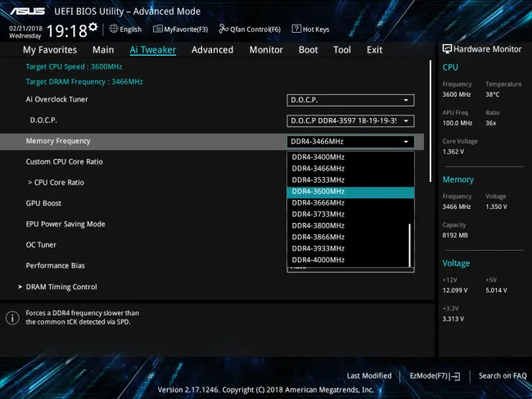Click the Hardware Monitor screen icon
This screenshot has width=532, height=399.
pyautogui.click(x=447, y=49)
